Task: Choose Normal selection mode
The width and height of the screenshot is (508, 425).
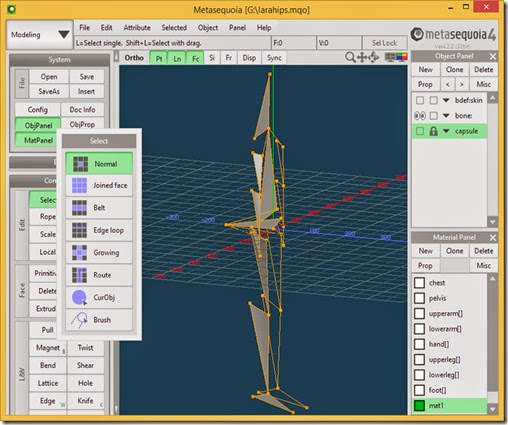Action: (99, 163)
